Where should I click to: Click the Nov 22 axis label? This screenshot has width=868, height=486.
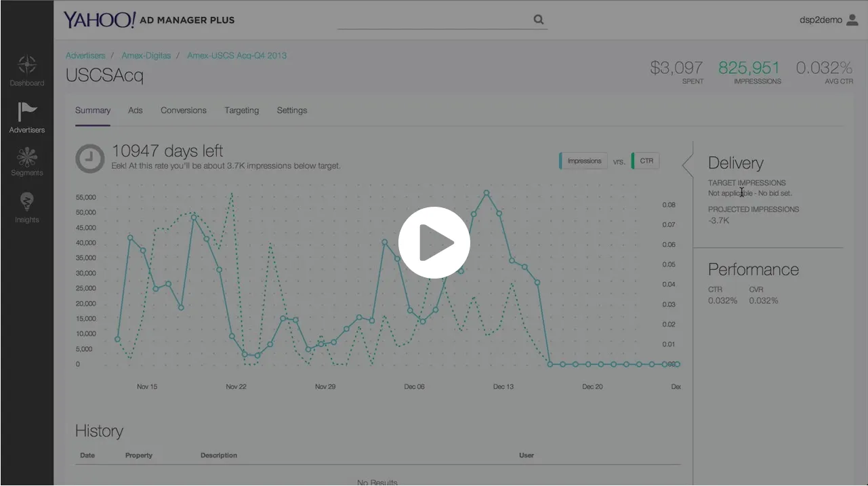236,387
